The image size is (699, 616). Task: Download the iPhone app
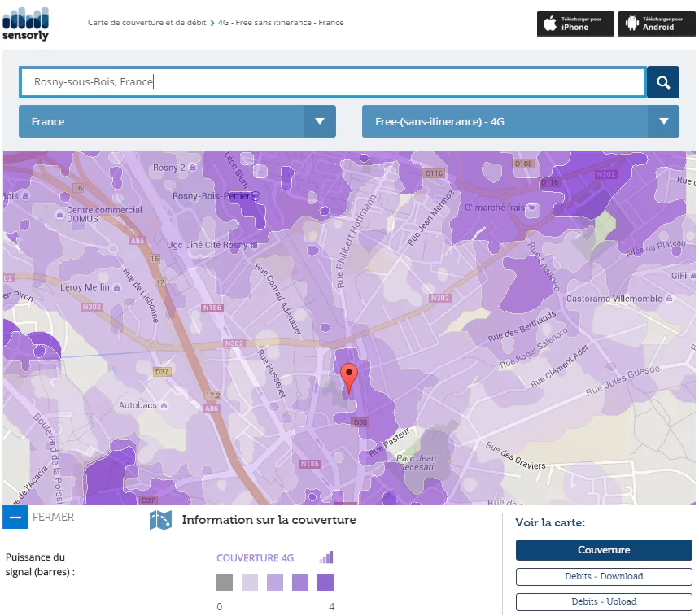click(x=575, y=24)
